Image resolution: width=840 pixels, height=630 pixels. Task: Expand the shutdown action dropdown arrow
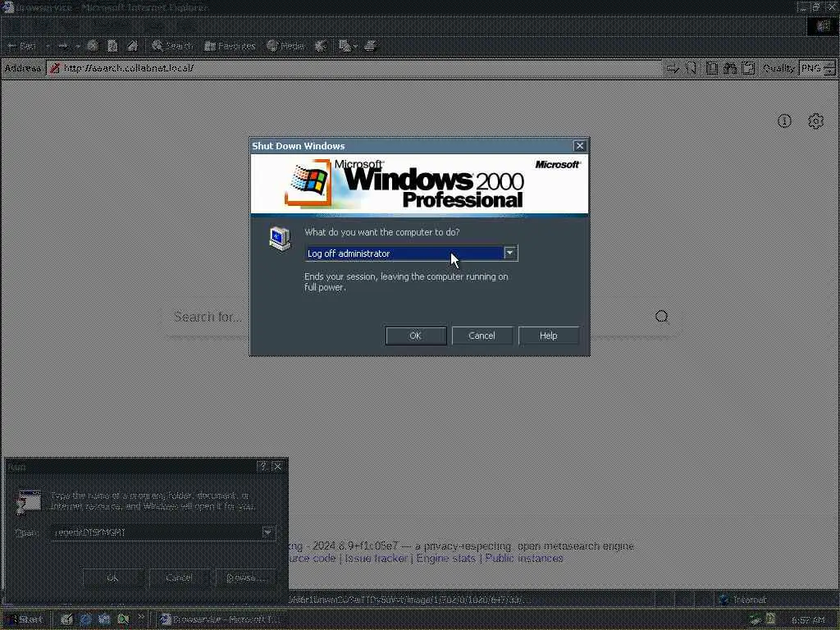coord(510,253)
